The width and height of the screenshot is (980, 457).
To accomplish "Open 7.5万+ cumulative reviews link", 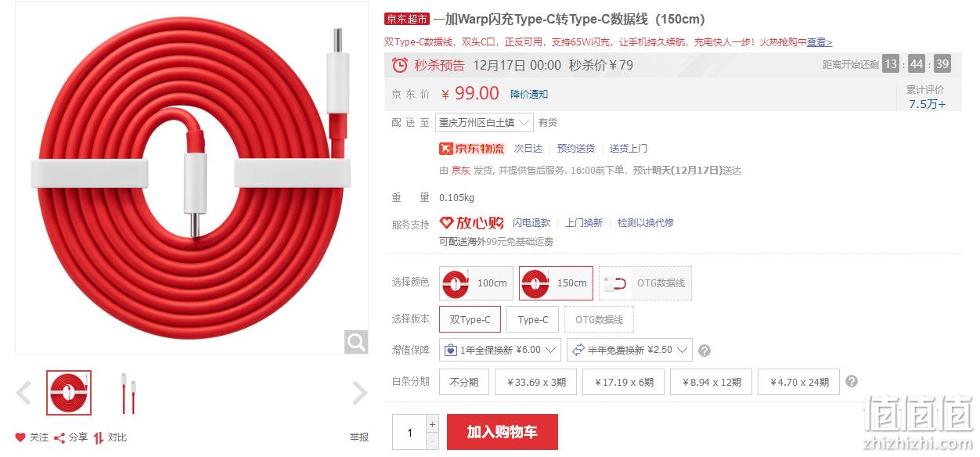I will (x=927, y=104).
